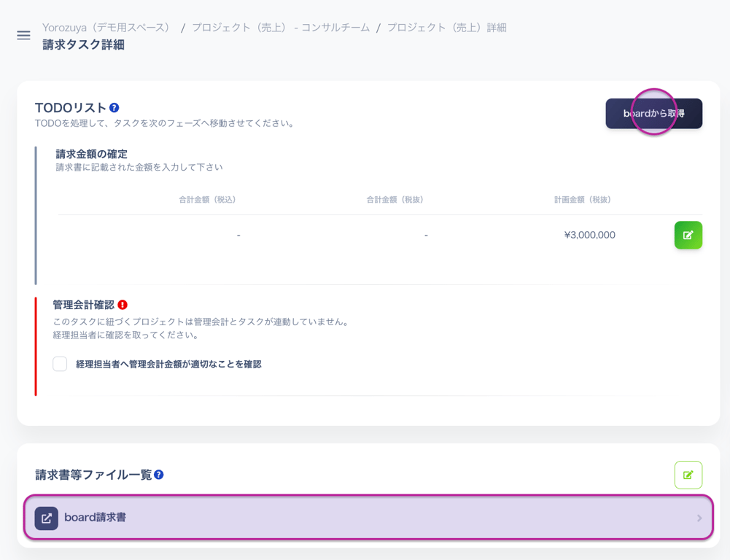The image size is (730, 560).
Task: Open プロジェクト(売上) - コンサルチーム breadcrumb
Action: point(281,28)
